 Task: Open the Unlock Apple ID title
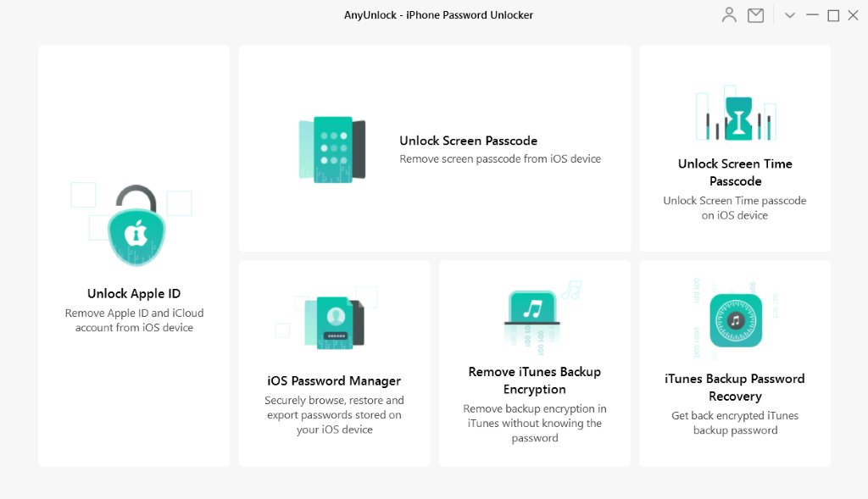tap(134, 293)
